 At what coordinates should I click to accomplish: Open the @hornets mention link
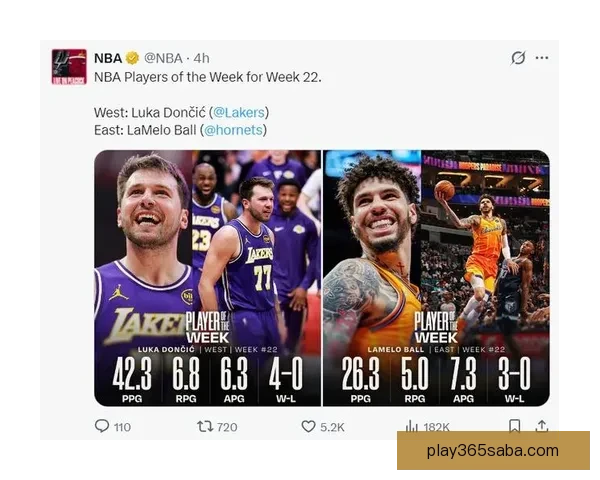233,130
